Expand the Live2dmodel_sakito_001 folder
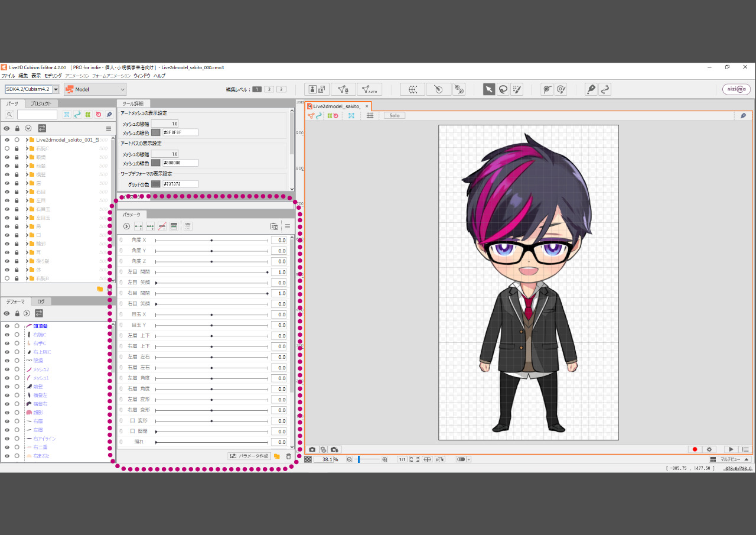The image size is (756, 535). [x=27, y=140]
